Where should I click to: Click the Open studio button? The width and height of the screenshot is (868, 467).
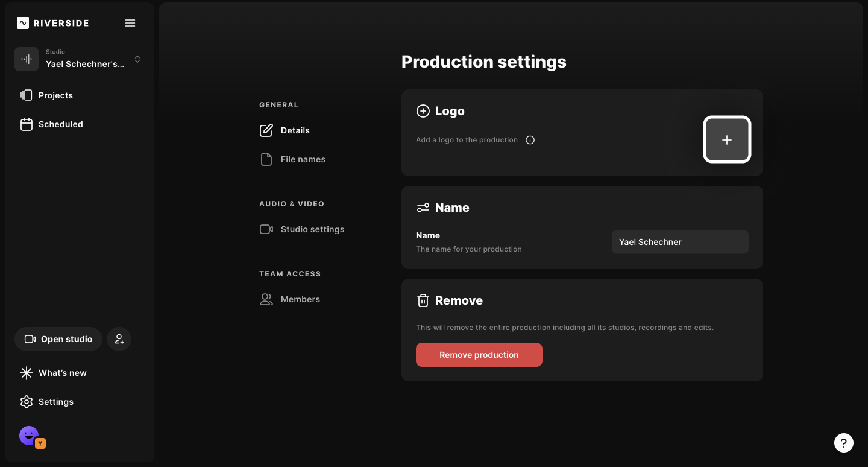[x=58, y=339]
